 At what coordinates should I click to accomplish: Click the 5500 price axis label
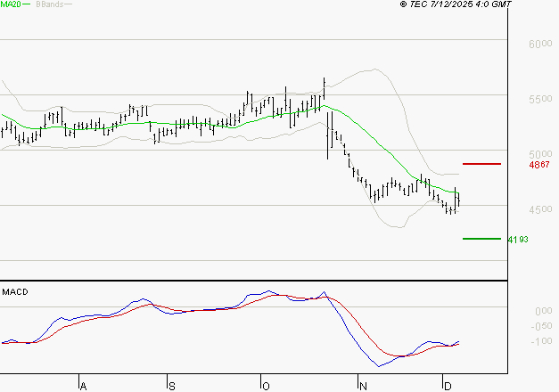(x=540, y=99)
